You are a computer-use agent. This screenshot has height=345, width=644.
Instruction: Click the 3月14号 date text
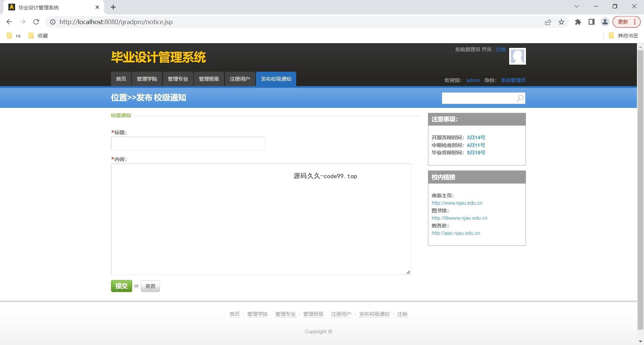coord(476,138)
